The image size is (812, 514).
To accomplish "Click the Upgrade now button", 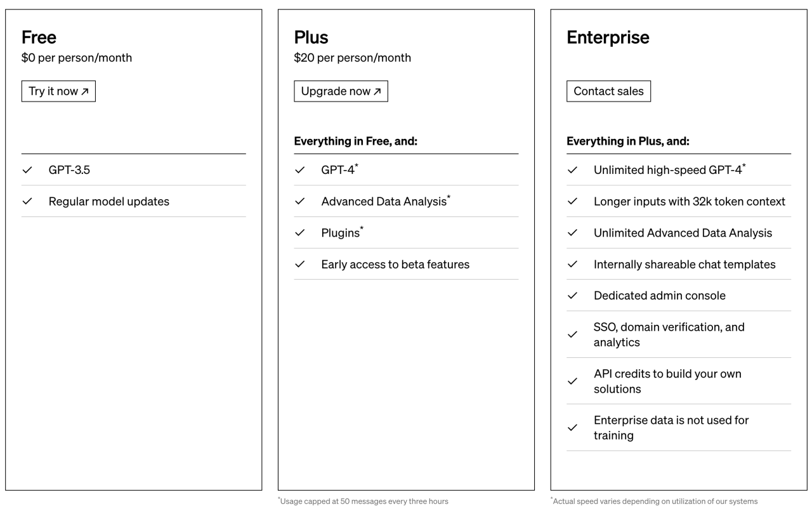I will 341,91.
